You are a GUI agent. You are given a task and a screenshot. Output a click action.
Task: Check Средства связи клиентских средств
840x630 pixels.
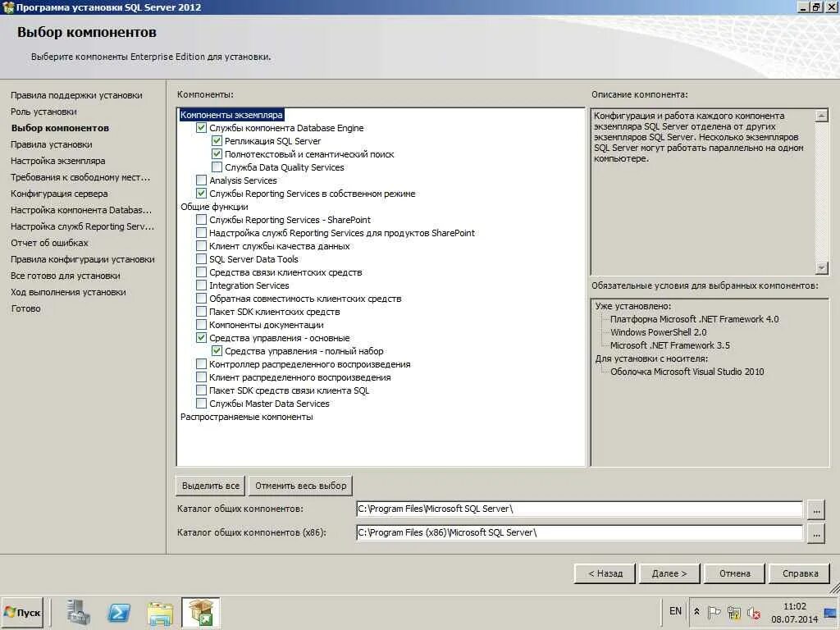point(202,272)
